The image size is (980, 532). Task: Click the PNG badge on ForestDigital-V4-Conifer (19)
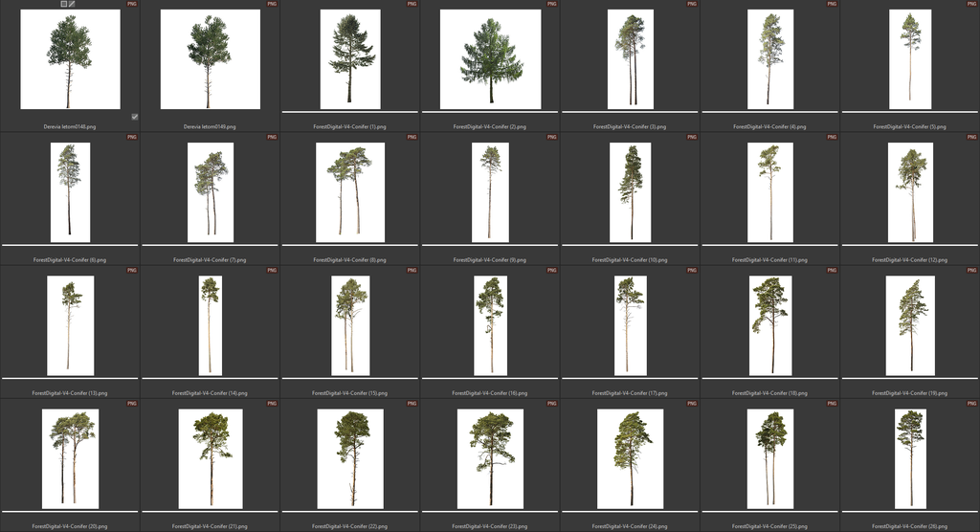click(971, 270)
